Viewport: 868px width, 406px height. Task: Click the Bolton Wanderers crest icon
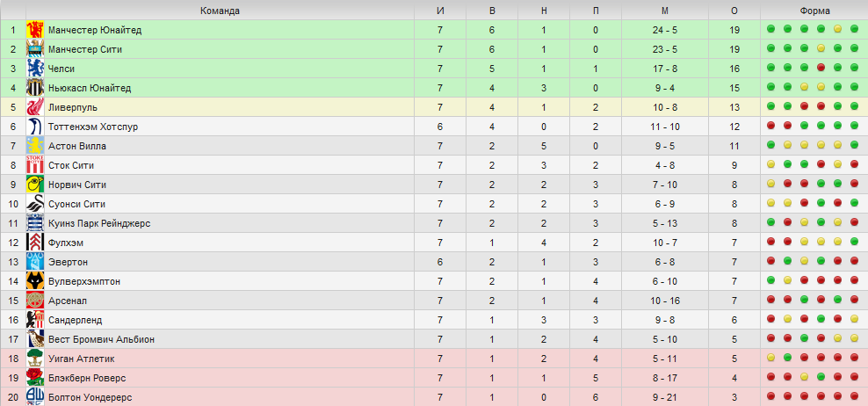[35, 397]
